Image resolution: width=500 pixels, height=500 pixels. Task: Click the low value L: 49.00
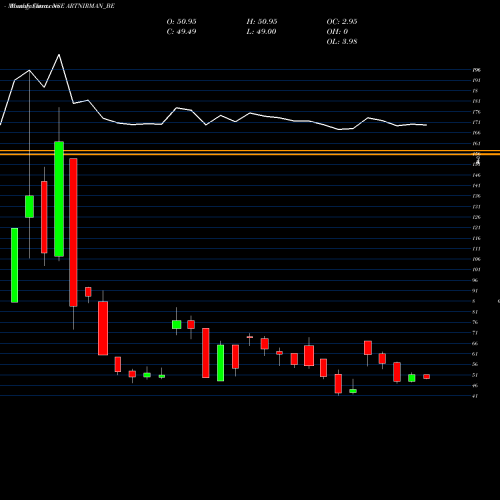[x=261, y=32]
